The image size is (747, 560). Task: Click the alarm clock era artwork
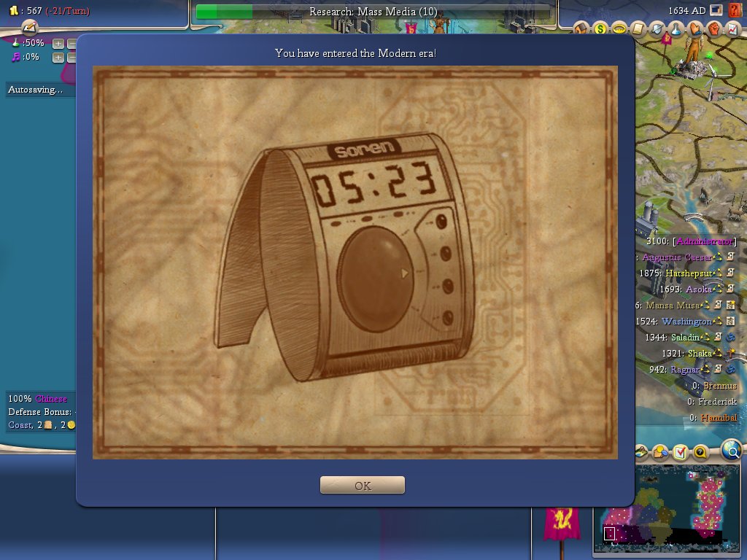click(355, 262)
